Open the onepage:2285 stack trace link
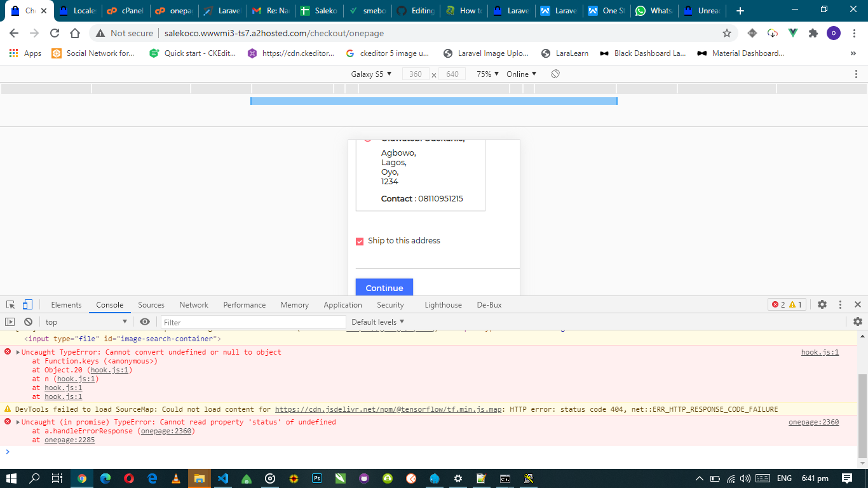Image resolution: width=868 pixels, height=488 pixels. (69, 440)
